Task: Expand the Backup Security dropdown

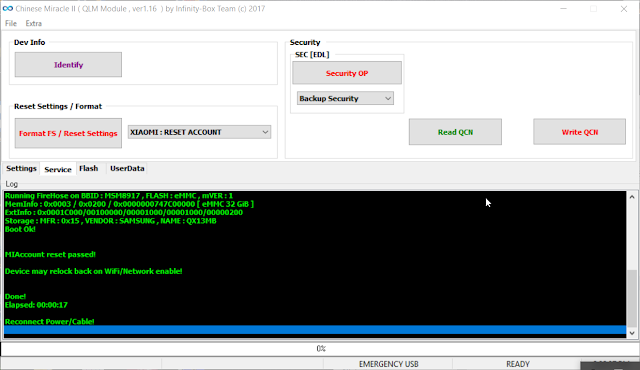Action: [345, 98]
